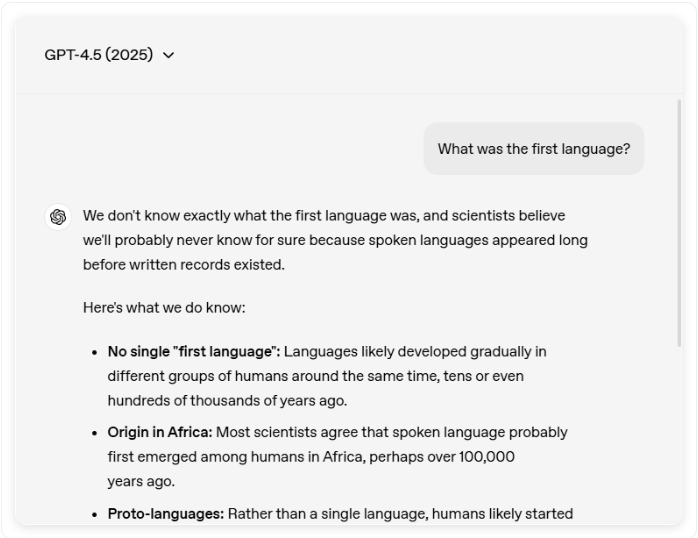Click the bullet marker before 'No single first language'
This screenshot has height=538, width=698.
click(x=94, y=352)
